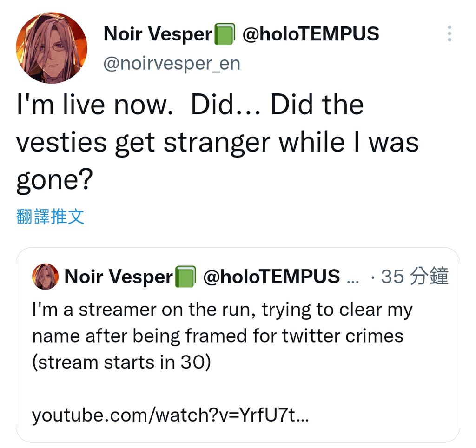Click @holoTEMPUS in the quoted tweet header
The height and width of the screenshot is (448, 476).
[271, 277]
